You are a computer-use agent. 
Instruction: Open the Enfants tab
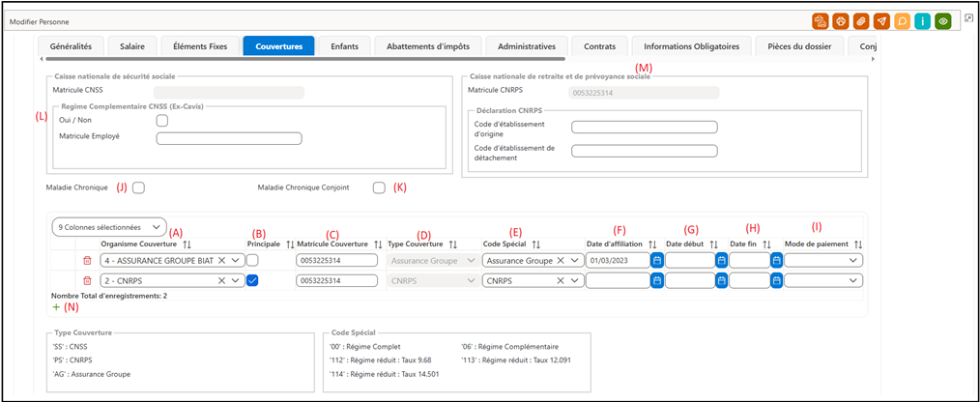[344, 46]
